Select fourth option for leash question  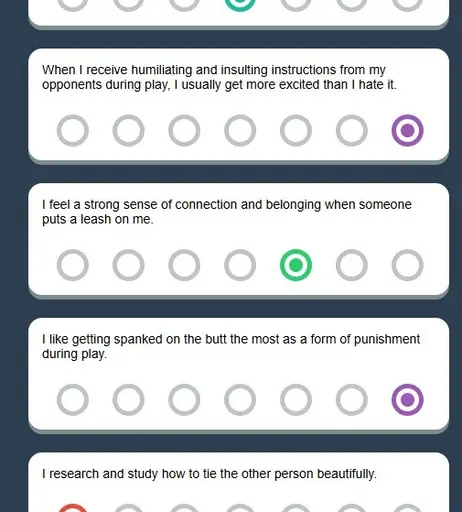pos(240,265)
